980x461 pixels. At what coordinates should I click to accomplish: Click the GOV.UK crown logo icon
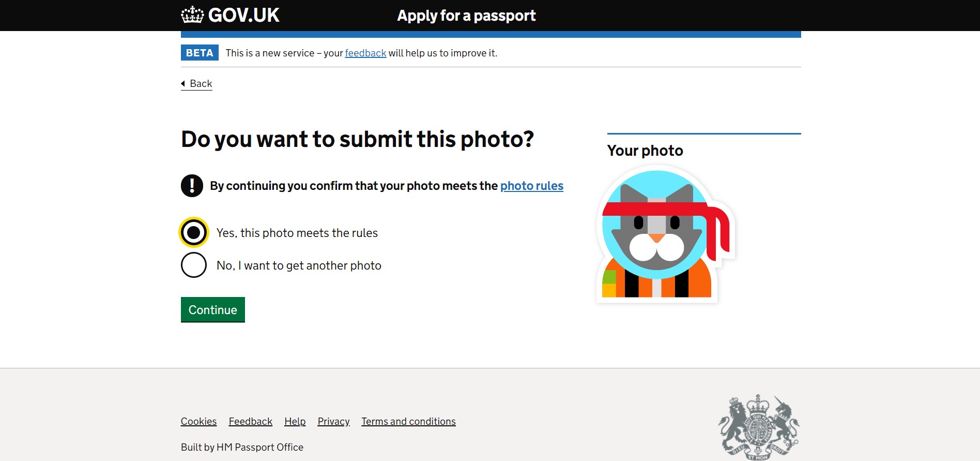(x=192, y=15)
